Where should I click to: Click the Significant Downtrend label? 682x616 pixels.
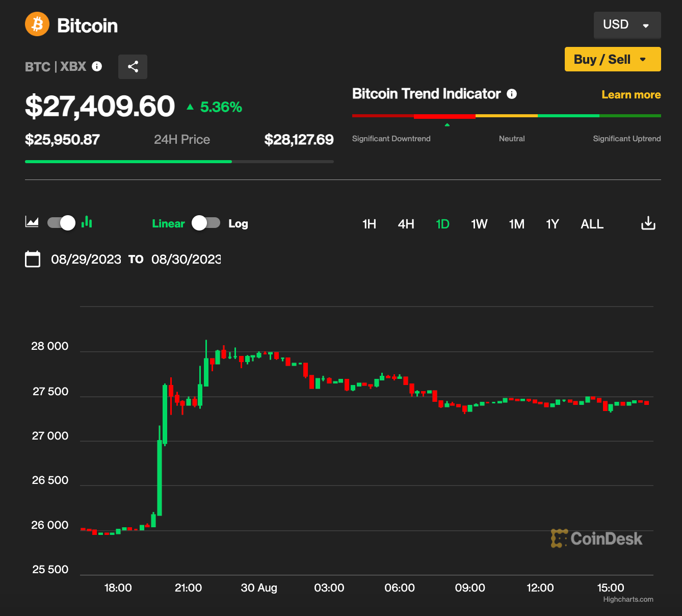[391, 139]
